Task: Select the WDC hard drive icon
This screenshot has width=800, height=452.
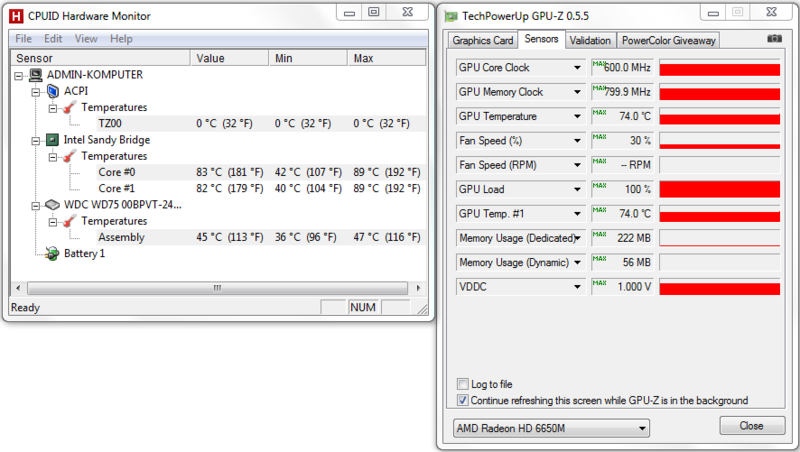Action: (52, 205)
